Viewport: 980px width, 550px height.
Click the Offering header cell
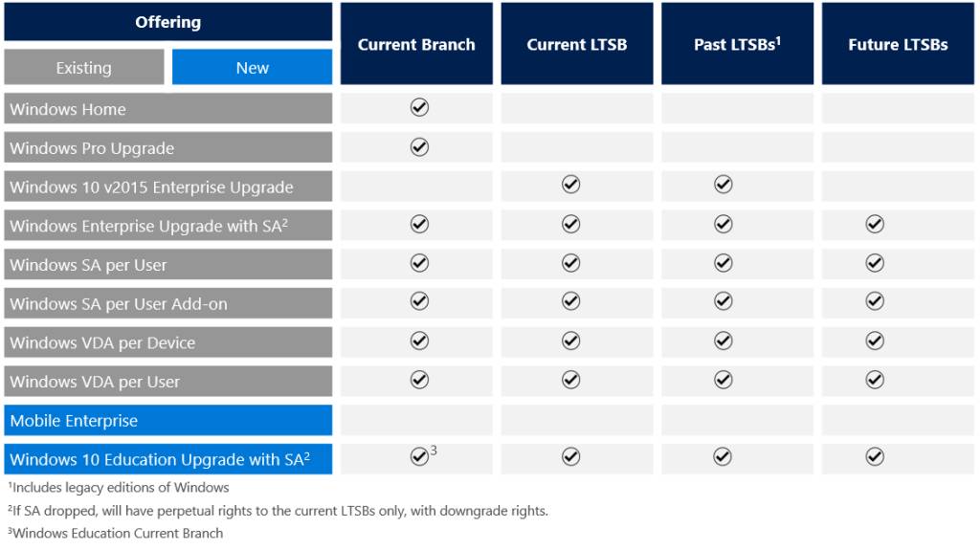(x=168, y=22)
